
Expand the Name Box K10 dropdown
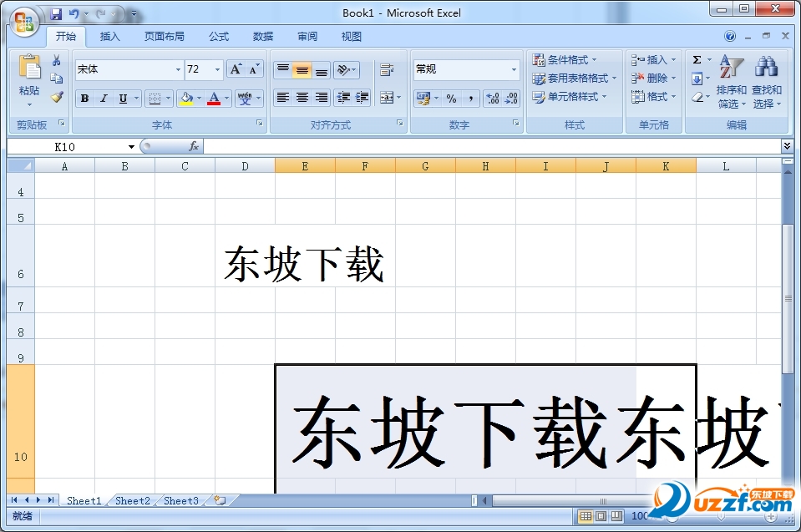[131, 147]
